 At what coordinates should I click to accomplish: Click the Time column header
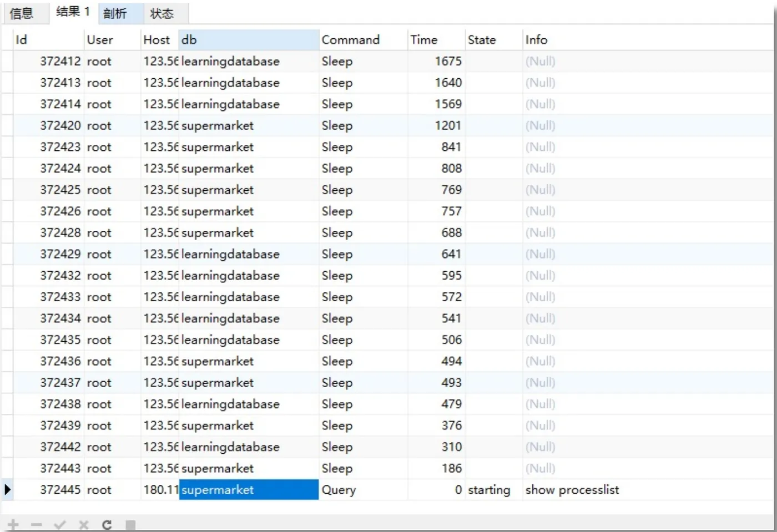point(436,40)
